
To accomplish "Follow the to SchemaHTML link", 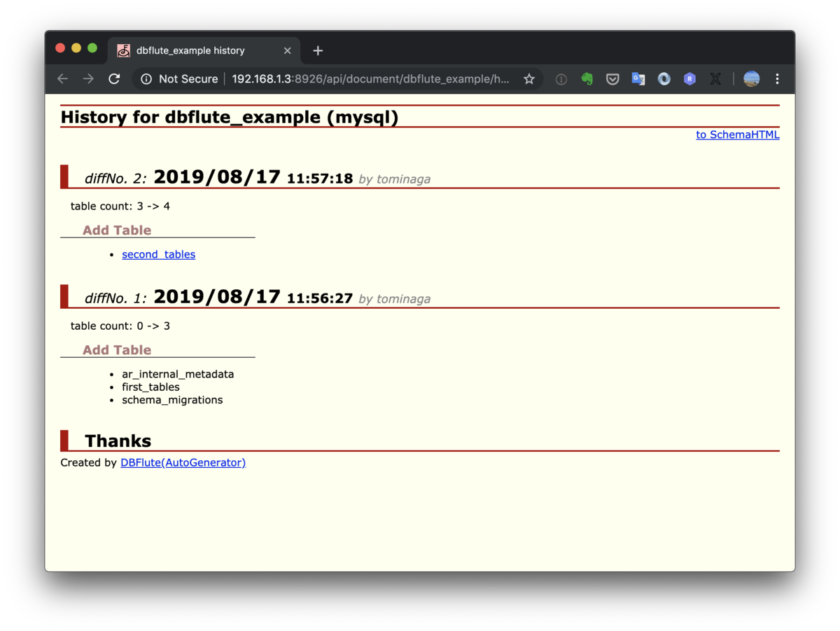I will [737, 134].
